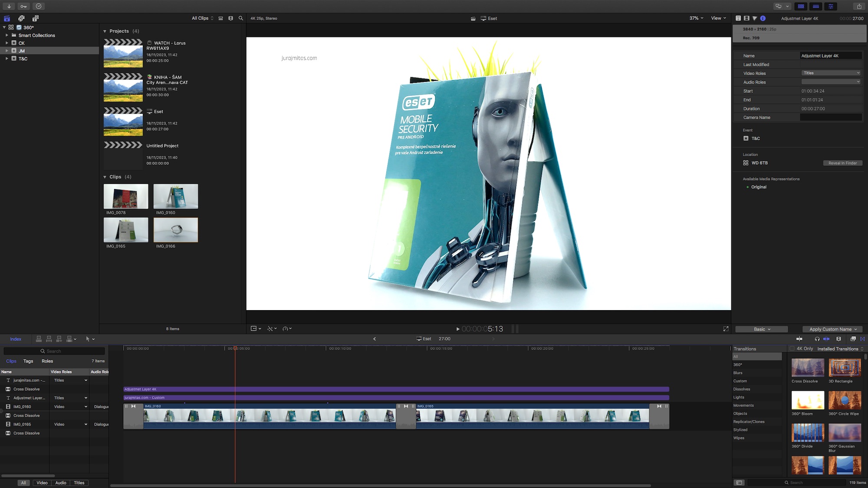The image size is (868, 488).
Task: Show the Photos and Audio sidebar
Action: click(x=21, y=18)
